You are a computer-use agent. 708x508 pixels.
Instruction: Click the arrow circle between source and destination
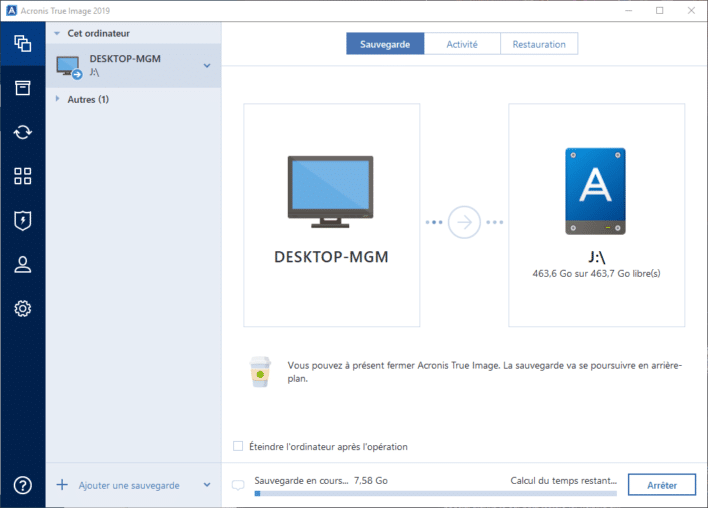coord(464,222)
